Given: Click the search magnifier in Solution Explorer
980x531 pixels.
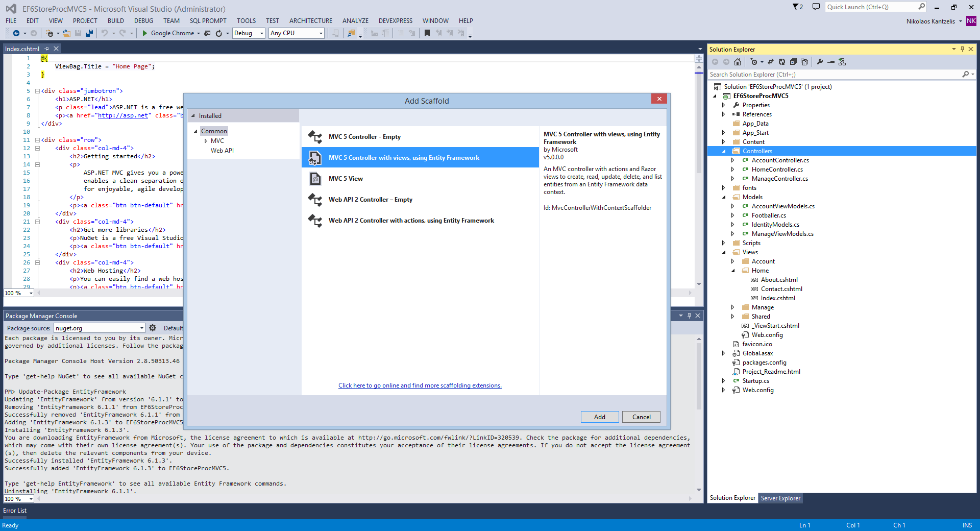Looking at the screenshot, I should pyautogui.click(x=966, y=75).
